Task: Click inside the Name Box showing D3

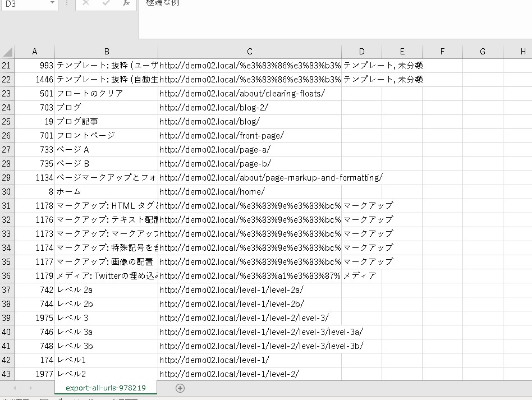Action: (25, 3)
